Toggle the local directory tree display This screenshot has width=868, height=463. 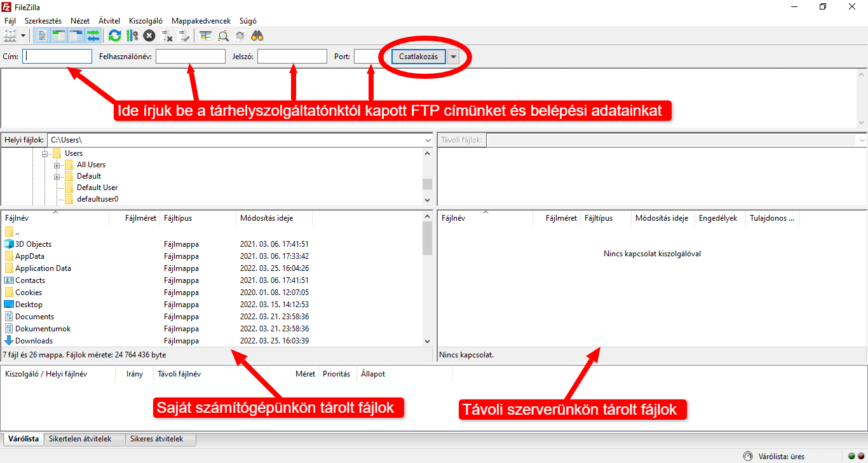coord(58,36)
